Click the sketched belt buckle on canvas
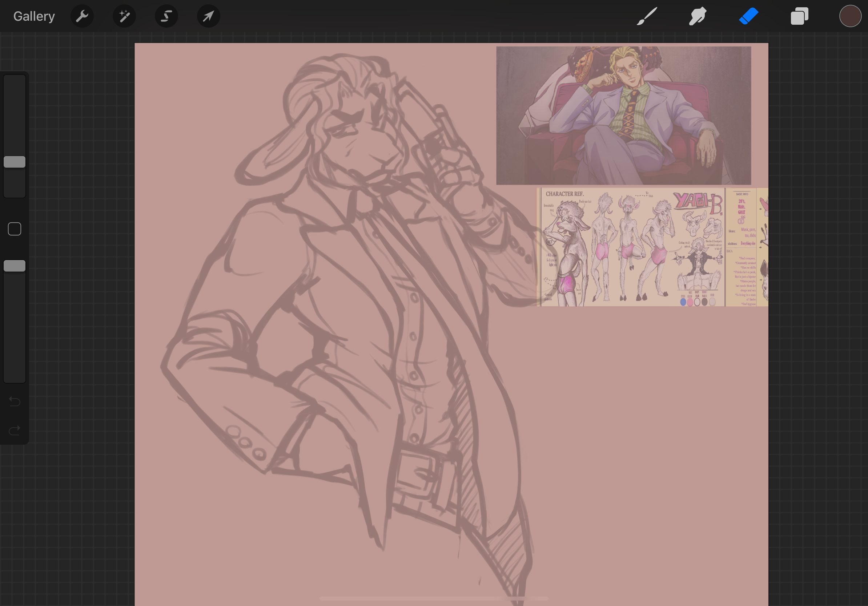Screen dimensions: 868x606 coord(418,472)
